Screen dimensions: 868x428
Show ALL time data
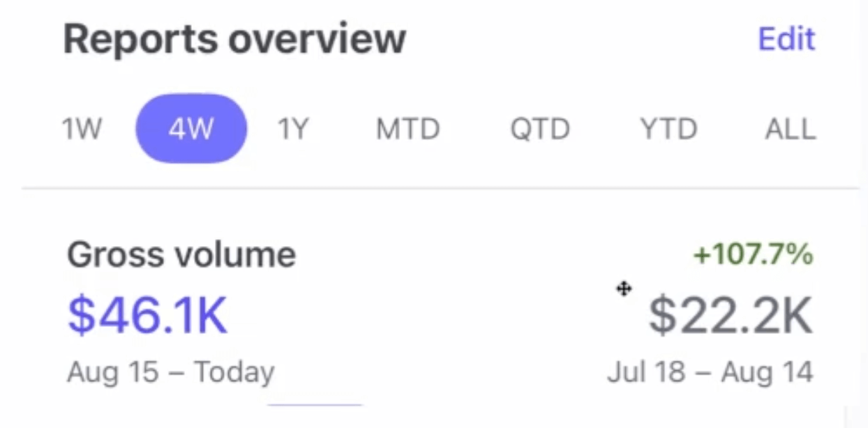tap(790, 129)
